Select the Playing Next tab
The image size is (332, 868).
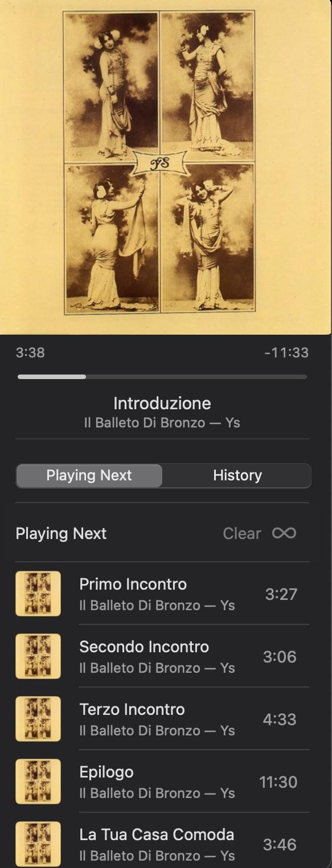[89, 475]
